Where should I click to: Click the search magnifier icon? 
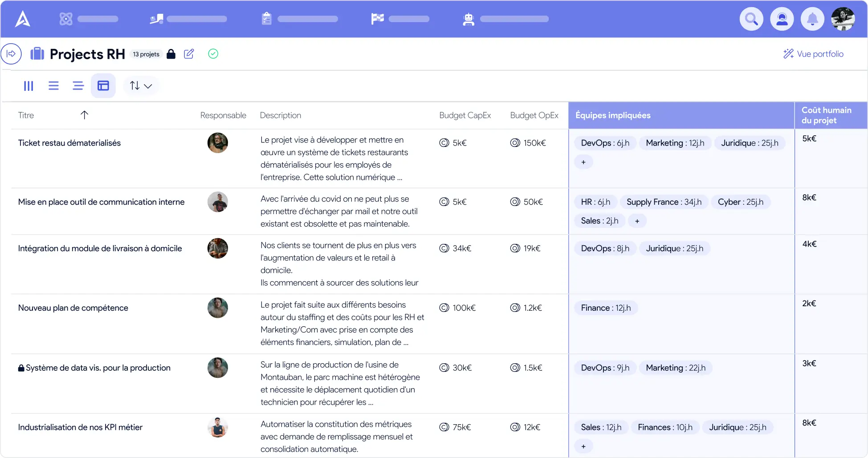(x=751, y=19)
